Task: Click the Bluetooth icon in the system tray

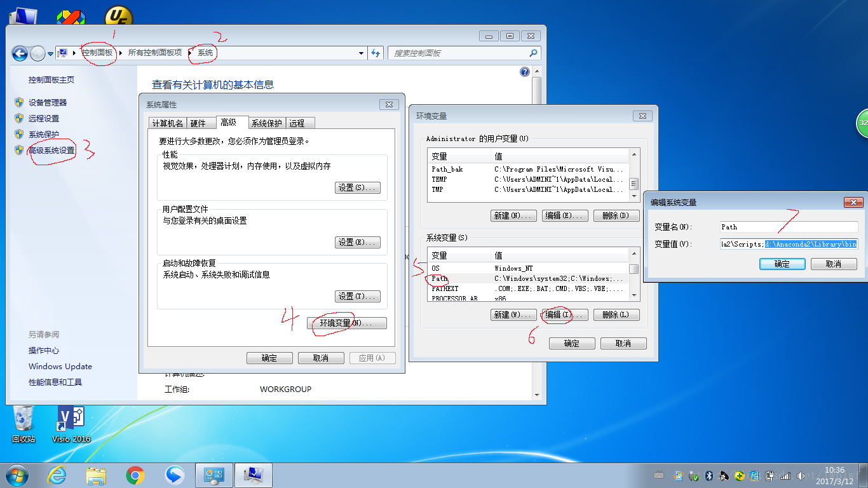Action: 709,475
